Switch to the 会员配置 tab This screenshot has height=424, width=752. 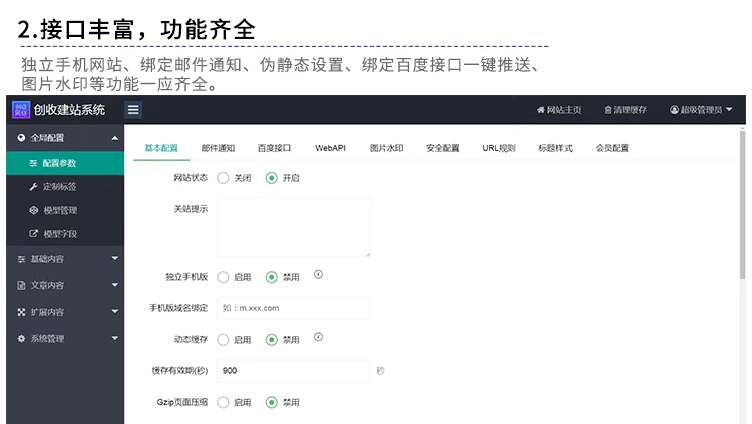pyautogui.click(x=612, y=148)
